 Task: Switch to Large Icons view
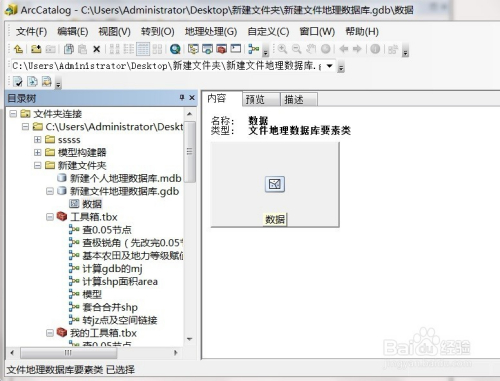coord(114,49)
